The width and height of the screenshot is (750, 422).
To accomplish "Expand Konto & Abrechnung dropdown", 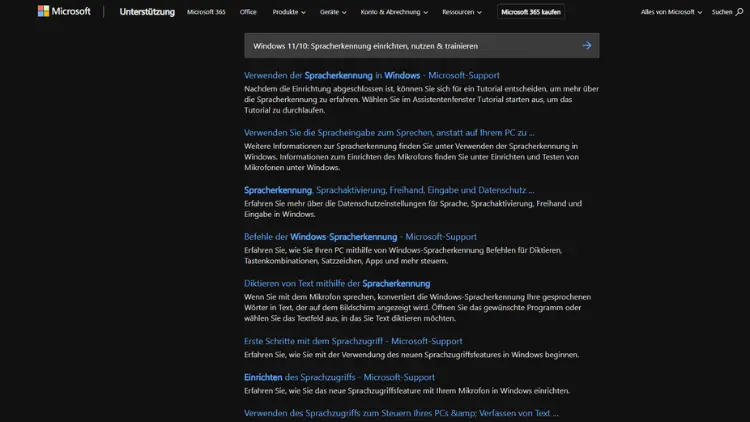I will pos(394,11).
